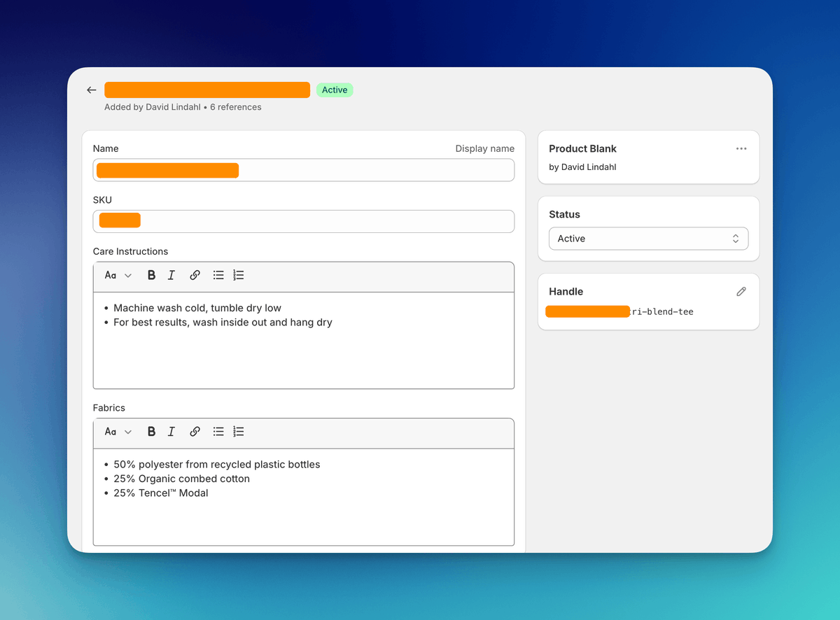Click 'Added by David Lindahl • 6 references' text
The width and height of the screenshot is (840, 620).
point(183,107)
